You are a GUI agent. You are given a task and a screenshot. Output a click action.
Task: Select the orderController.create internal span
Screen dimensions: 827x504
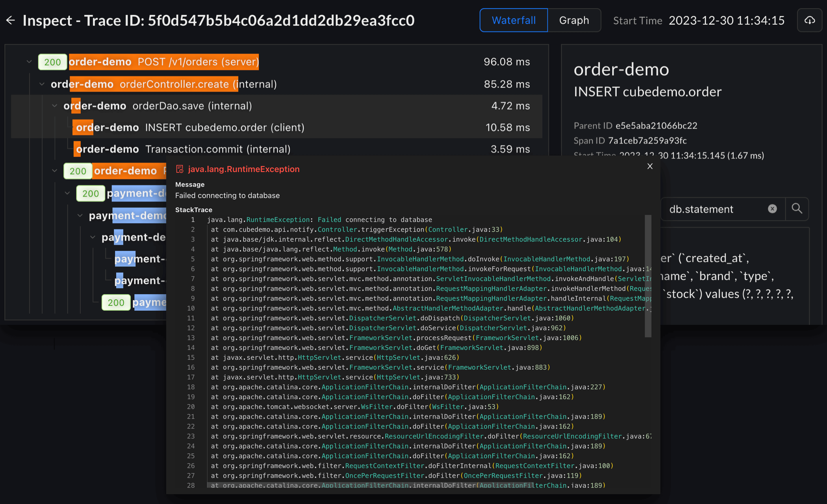tap(276, 84)
